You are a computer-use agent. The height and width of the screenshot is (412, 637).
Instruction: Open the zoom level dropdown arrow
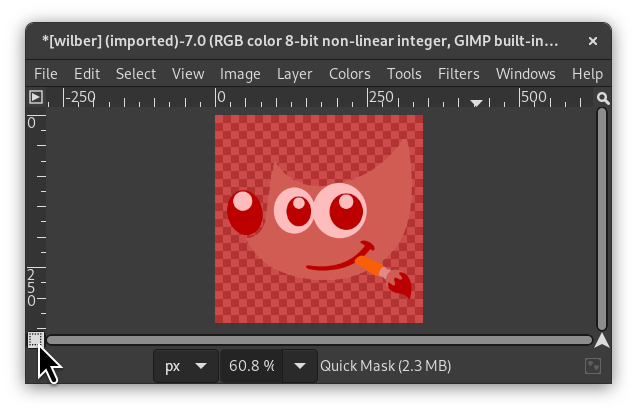[299, 366]
